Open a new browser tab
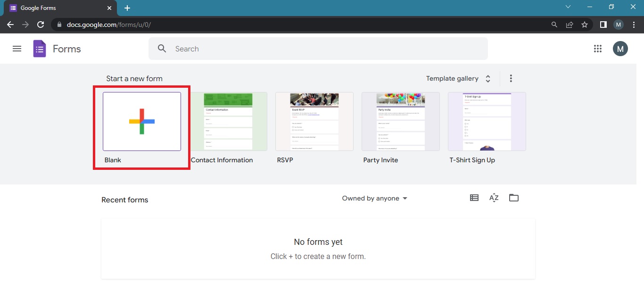This screenshot has height=301, width=644. click(x=127, y=8)
